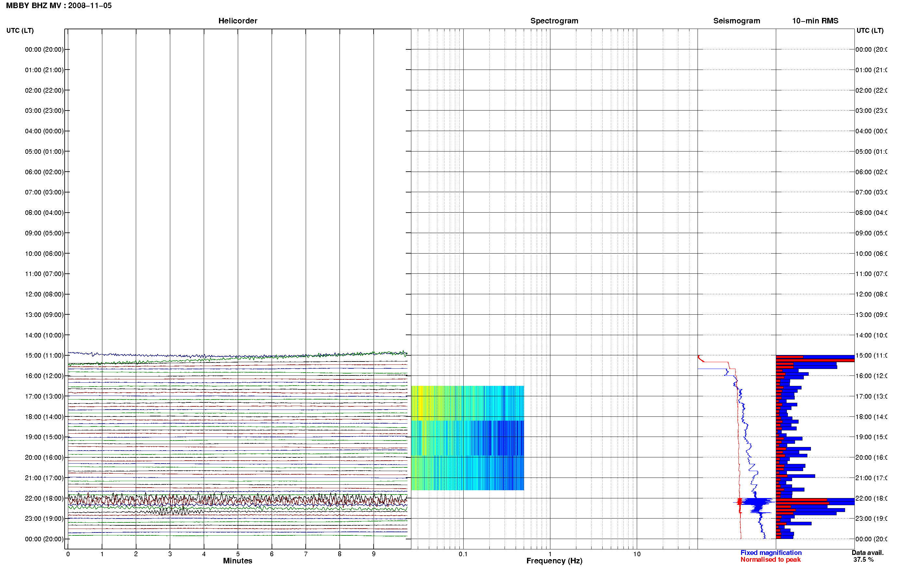Click the left 13:00 (09:00) time label

point(44,315)
